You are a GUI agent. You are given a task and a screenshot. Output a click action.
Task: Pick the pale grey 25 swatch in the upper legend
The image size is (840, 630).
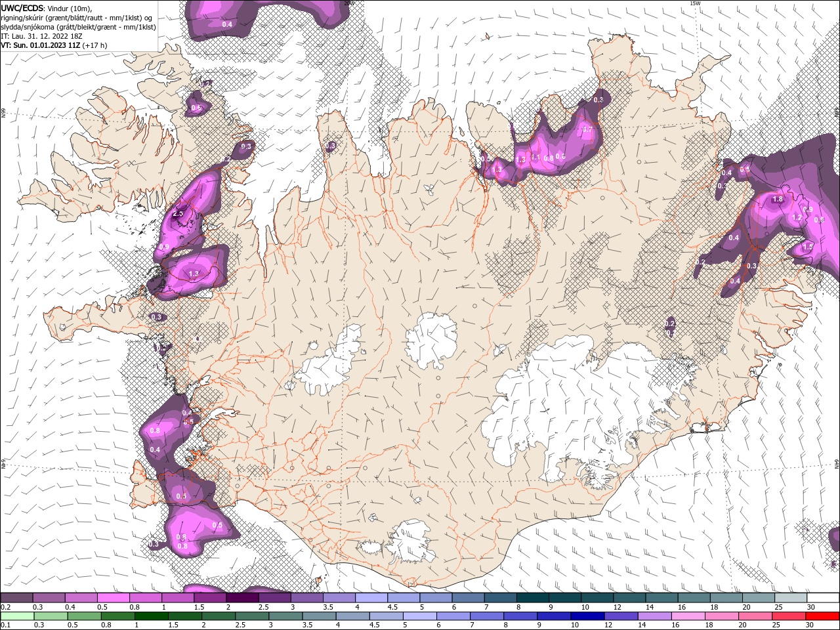791,598
